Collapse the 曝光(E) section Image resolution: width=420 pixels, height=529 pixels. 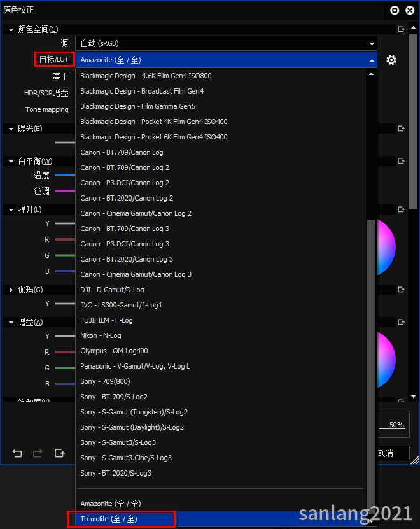11,129
